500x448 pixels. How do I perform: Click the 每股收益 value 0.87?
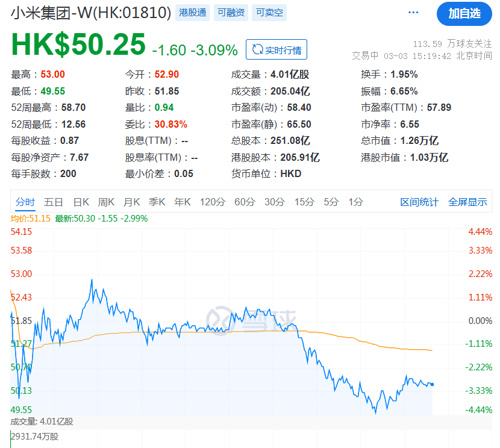(69, 141)
